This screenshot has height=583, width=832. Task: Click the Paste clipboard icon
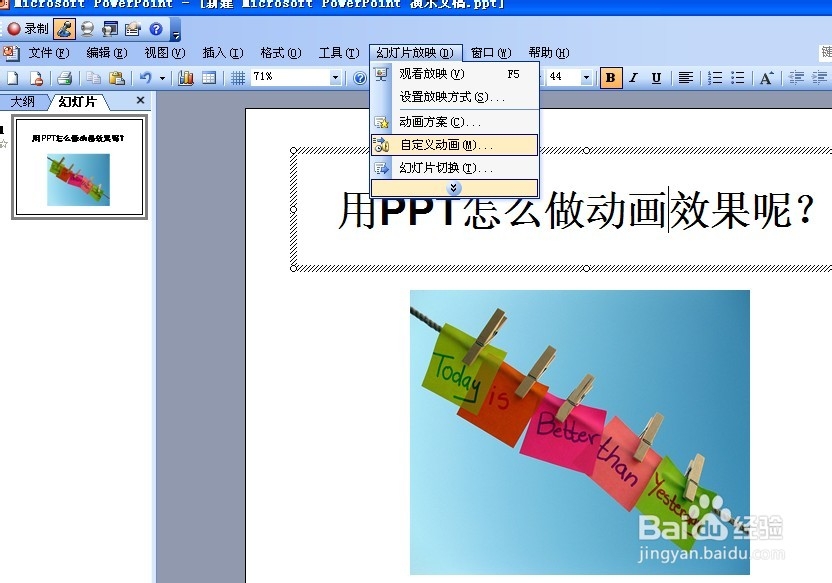(x=116, y=78)
